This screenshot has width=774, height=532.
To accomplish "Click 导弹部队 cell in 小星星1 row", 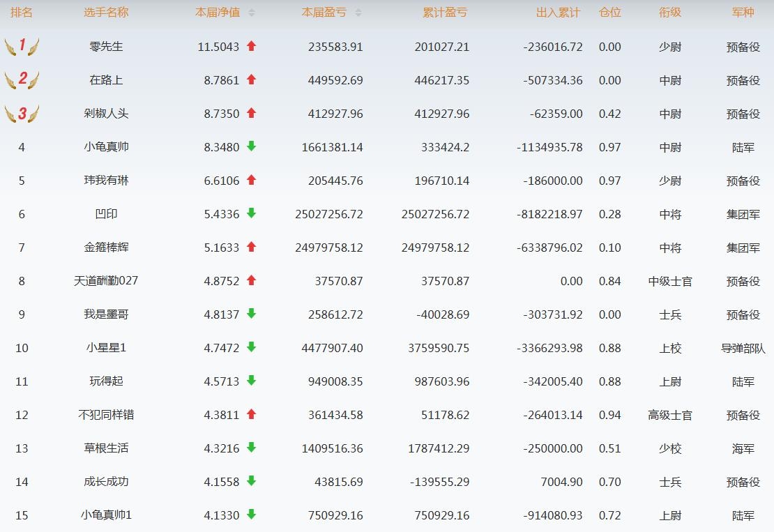I will coord(743,348).
